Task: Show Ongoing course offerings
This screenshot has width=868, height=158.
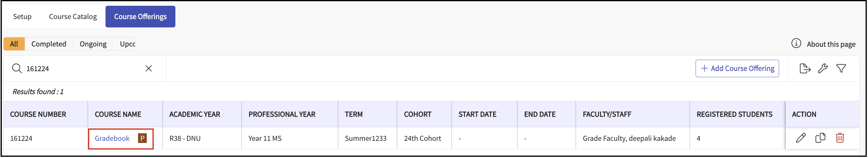Action: [x=93, y=44]
